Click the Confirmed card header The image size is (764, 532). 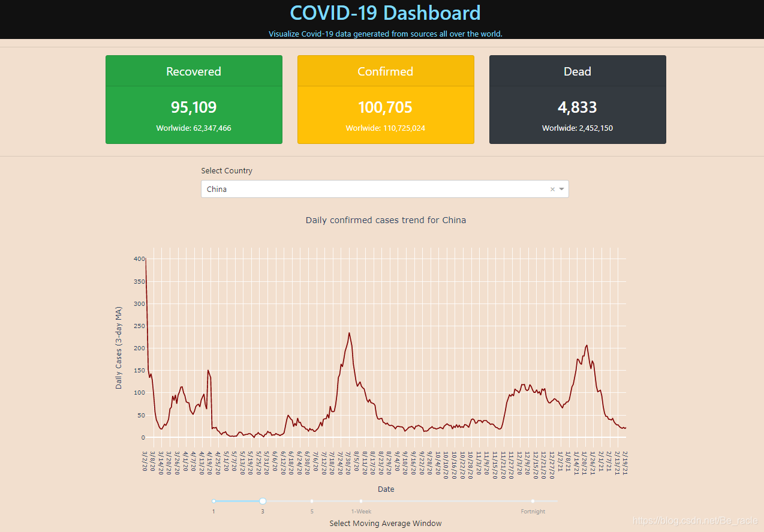(386, 71)
